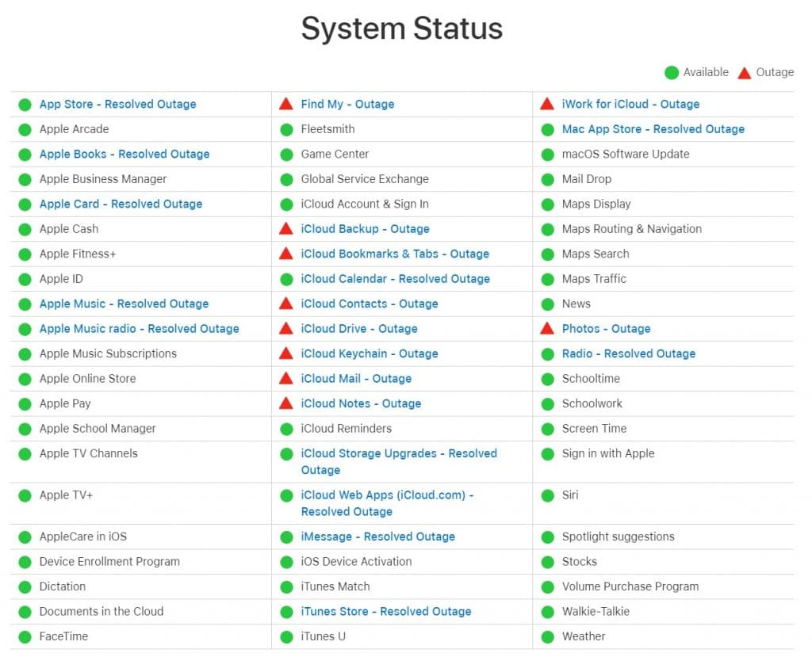
Task: Click green status dot beside App Store
Action: [25, 105]
